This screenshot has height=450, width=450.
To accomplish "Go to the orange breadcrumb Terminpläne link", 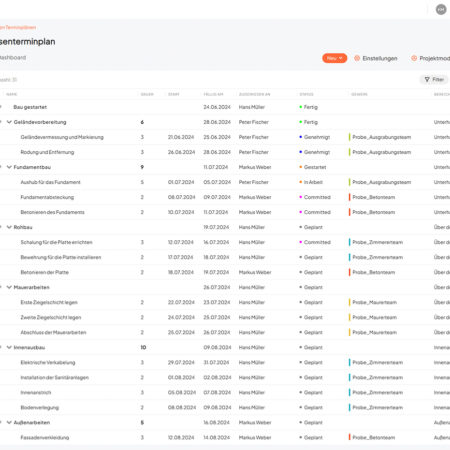I will pyautogui.click(x=18, y=27).
